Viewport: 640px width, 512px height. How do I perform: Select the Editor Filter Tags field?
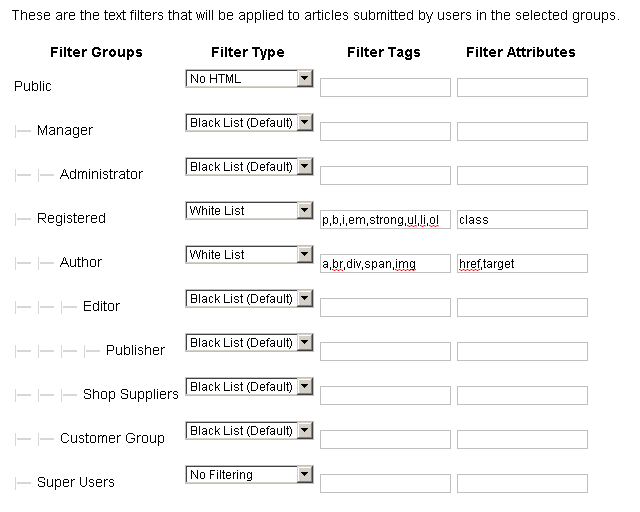385,308
